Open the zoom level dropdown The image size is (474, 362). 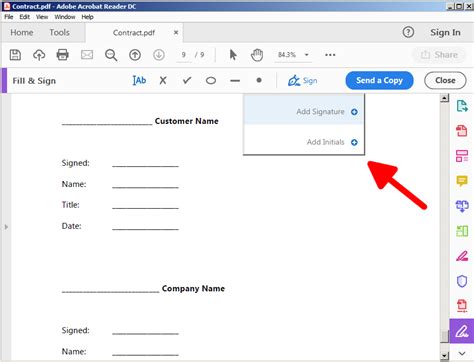coord(307,55)
